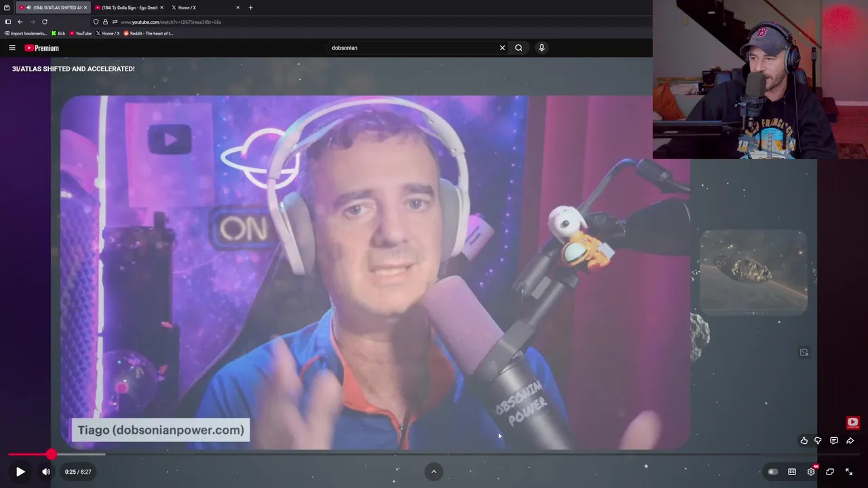Run the search with magnifier icon

click(519, 48)
